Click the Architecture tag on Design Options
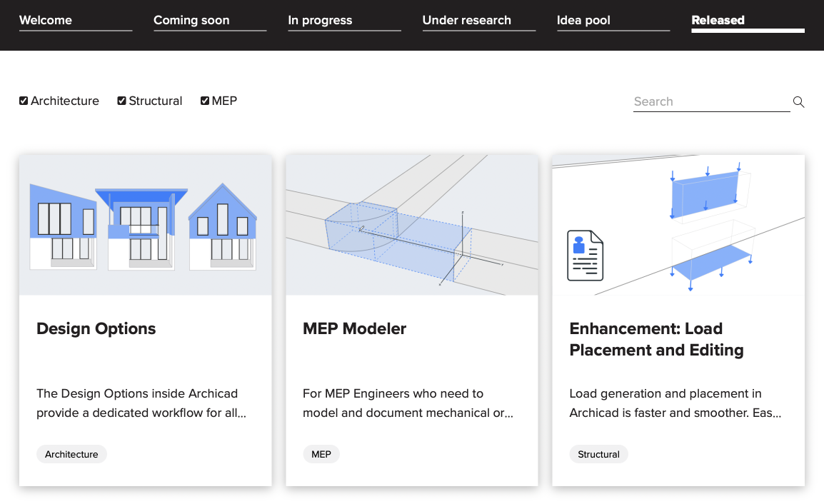 point(71,454)
